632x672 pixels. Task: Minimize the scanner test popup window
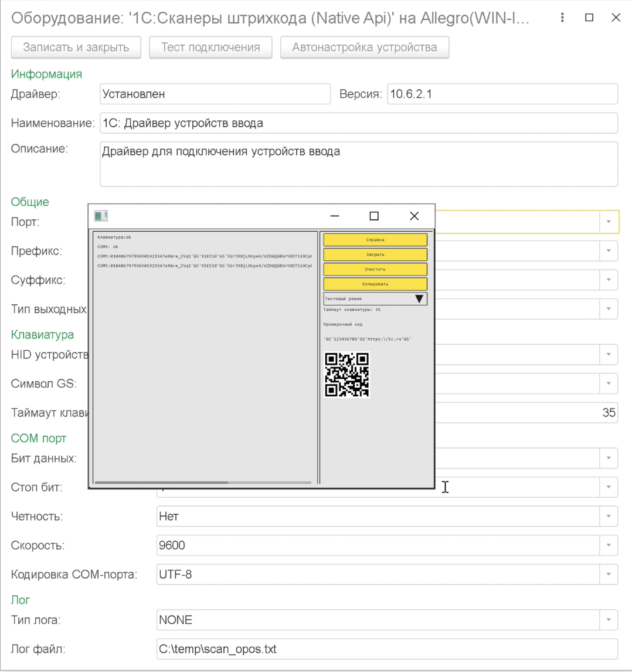click(335, 216)
